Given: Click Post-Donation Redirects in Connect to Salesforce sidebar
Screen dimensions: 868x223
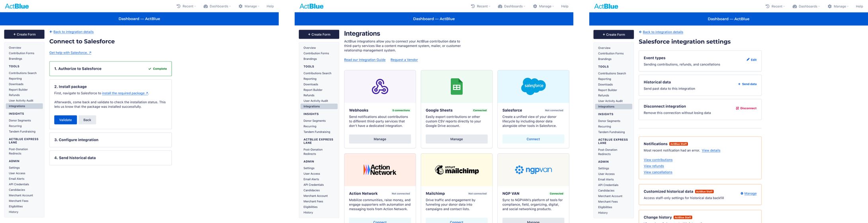Looking at the screenshot, I should pos(18,152).
